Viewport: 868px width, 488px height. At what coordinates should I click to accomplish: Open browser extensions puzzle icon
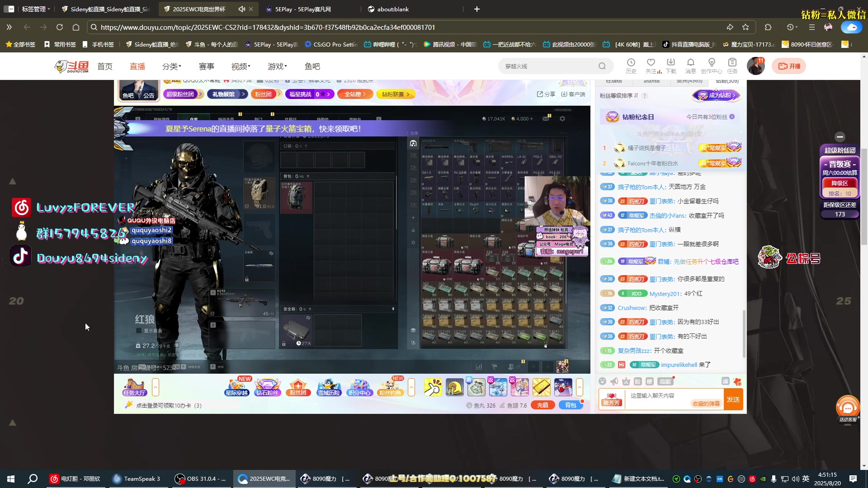(768, 27)
